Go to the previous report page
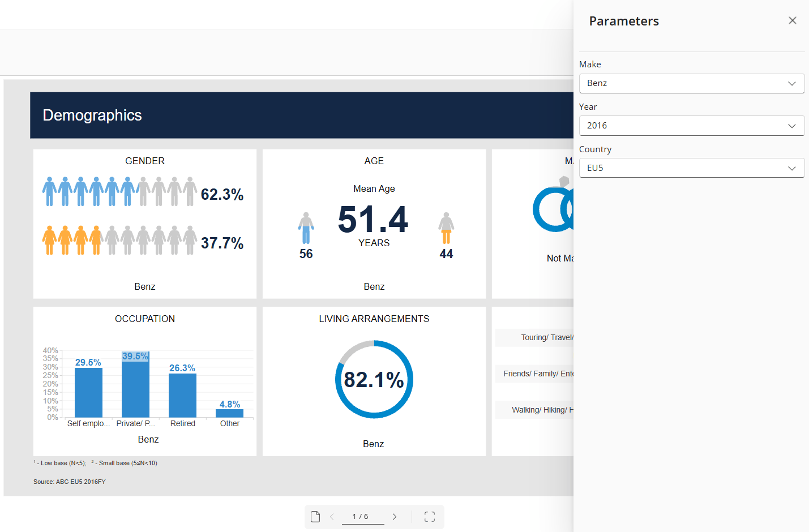The image size is (809, 532). click(332, 517)
